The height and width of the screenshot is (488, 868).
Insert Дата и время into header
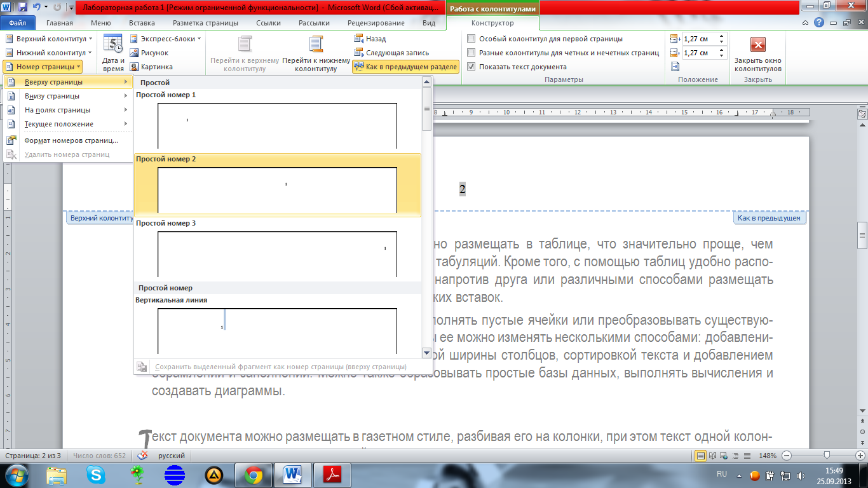click(113, 53)
